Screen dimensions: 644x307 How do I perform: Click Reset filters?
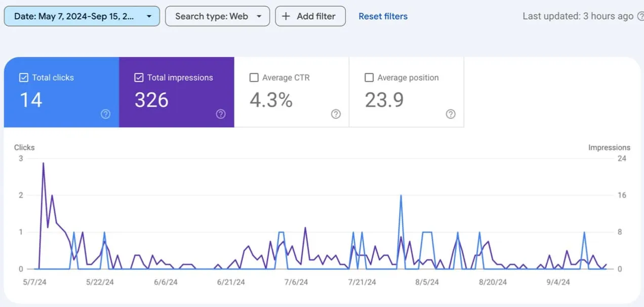(x=383, y=16)
